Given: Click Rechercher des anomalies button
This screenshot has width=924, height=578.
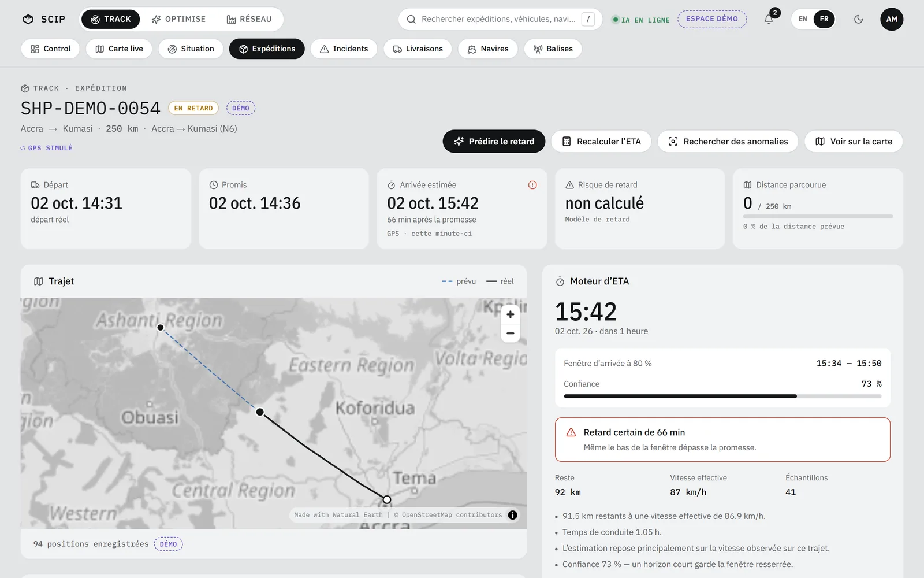Looking at the screenshot, I should [728, 141].
